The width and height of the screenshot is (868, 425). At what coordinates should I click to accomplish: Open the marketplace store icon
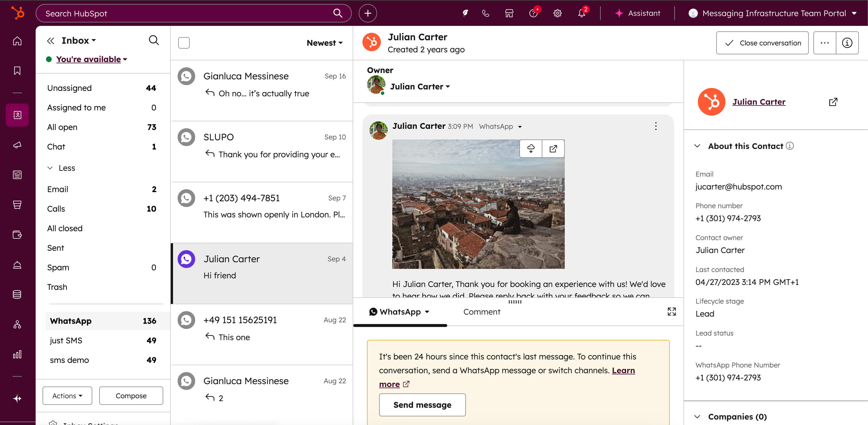(509, 14)
